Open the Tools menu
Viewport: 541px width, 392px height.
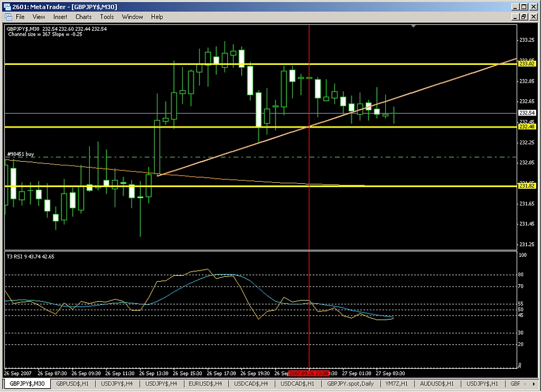click(x=107, y=17)
